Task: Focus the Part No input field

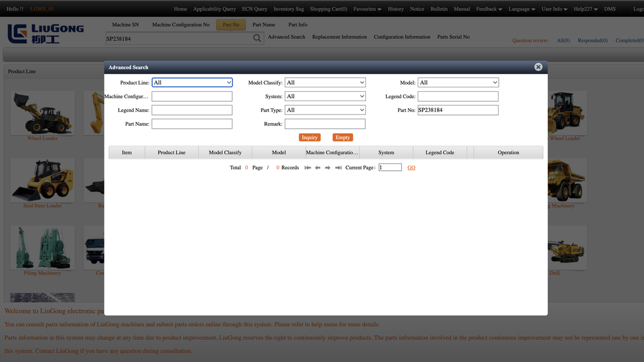Action: coord(458,110)
